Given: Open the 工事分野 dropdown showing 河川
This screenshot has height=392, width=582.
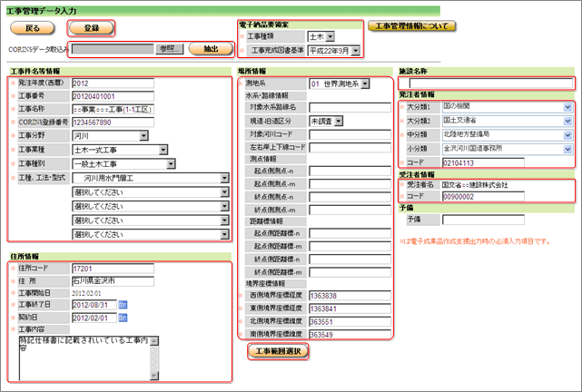Looking at the screenshot, I should click(110, 136).
